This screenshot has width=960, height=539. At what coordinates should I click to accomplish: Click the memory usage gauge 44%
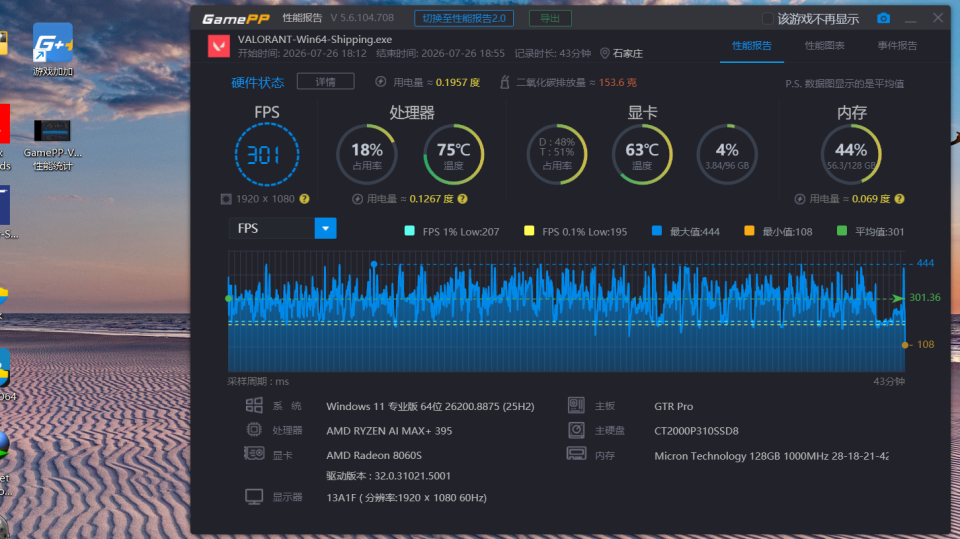pos(851,154)
